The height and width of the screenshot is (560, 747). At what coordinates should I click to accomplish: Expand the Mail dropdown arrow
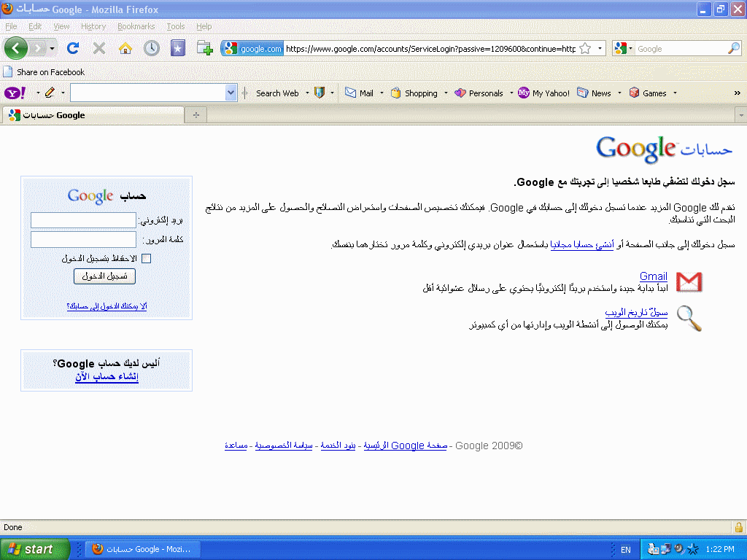click(x=382, y=93)
